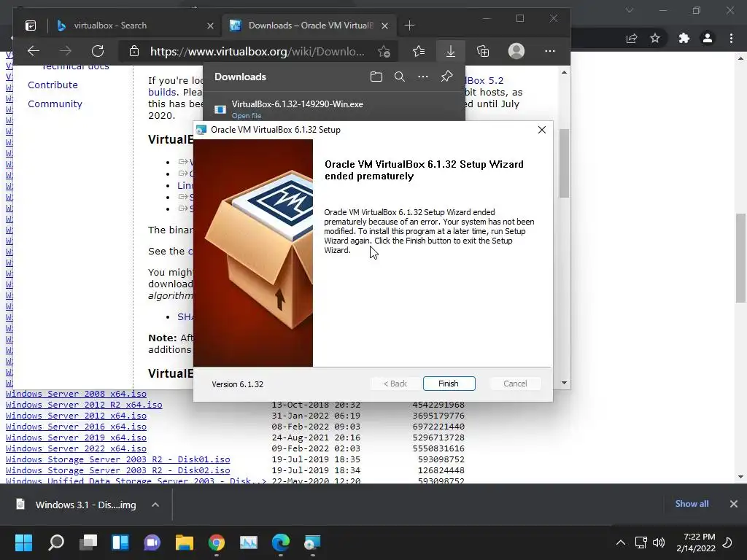Open the Edge Favorites list
This screenshot has width=747, height=560.
[x=418, y=51]
